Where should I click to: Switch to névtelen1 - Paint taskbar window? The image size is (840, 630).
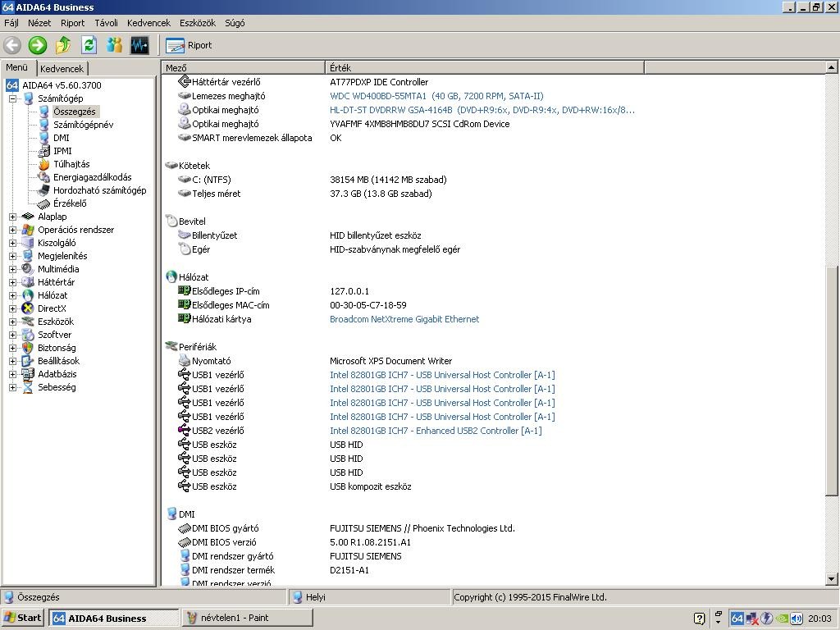tap(248, 618)
